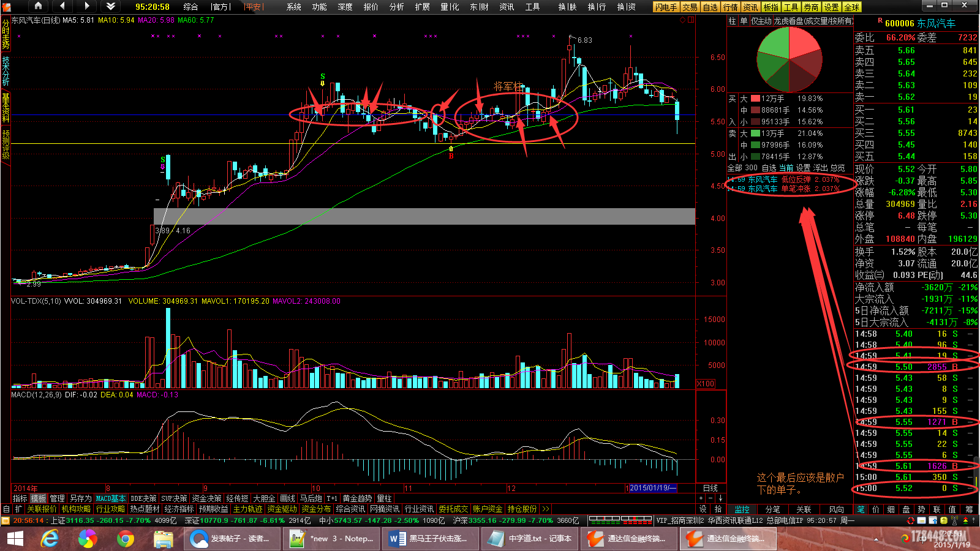
Task: Select the 分笔 tab in right panel
Action: (x=773, y=509)
